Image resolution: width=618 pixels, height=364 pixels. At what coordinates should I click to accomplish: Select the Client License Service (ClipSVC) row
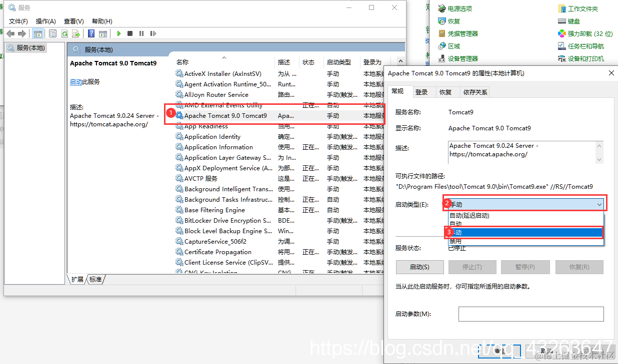[279, 262]
